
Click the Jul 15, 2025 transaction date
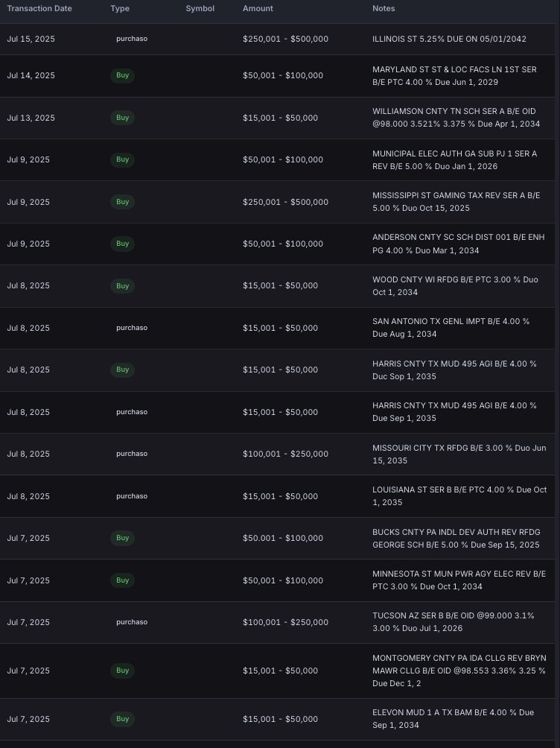pyautogui.click(x=31, y=38)
